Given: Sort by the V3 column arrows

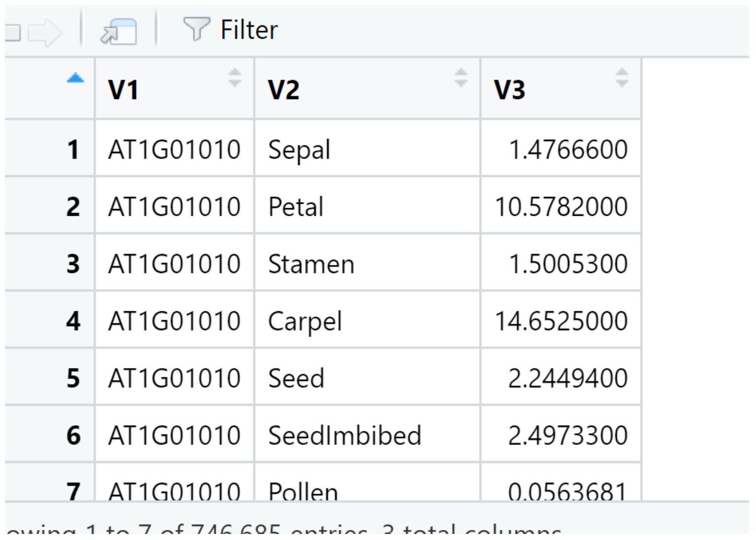Looking at the screenshot, I should pyautogui.click(x=622, y=78).
